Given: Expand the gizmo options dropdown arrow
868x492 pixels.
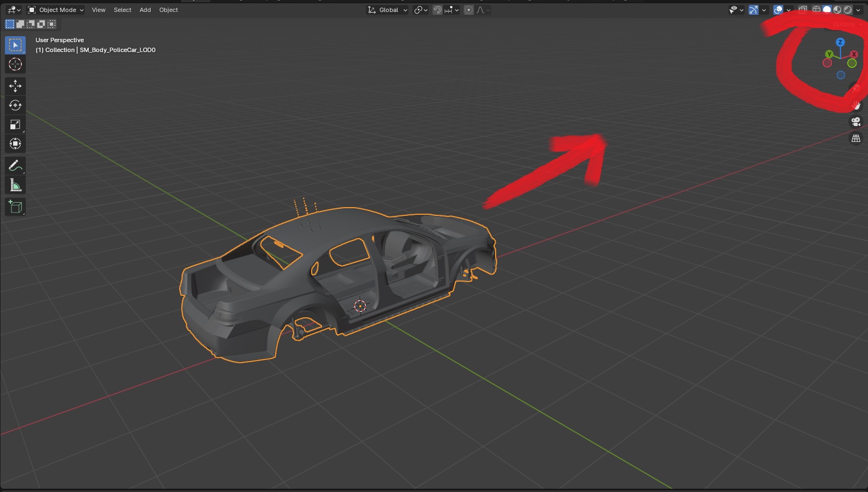Looking at the screenshot, I should (x=764, y=10).
